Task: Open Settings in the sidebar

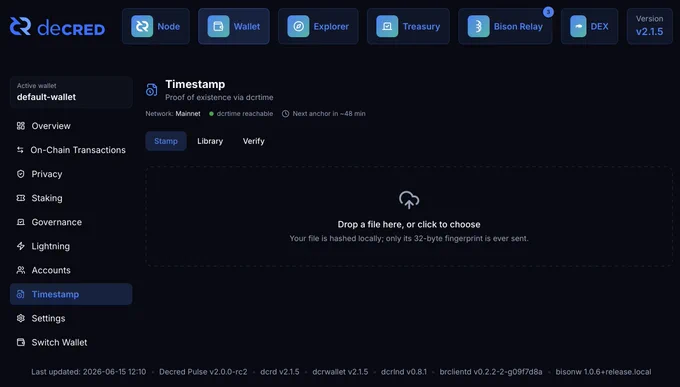Action: tap(71, 318)
